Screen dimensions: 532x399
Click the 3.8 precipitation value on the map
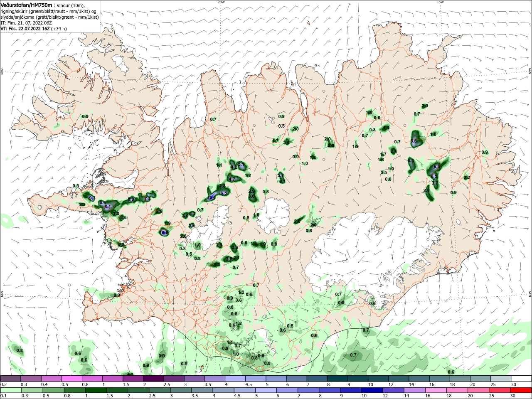point(229,259)
